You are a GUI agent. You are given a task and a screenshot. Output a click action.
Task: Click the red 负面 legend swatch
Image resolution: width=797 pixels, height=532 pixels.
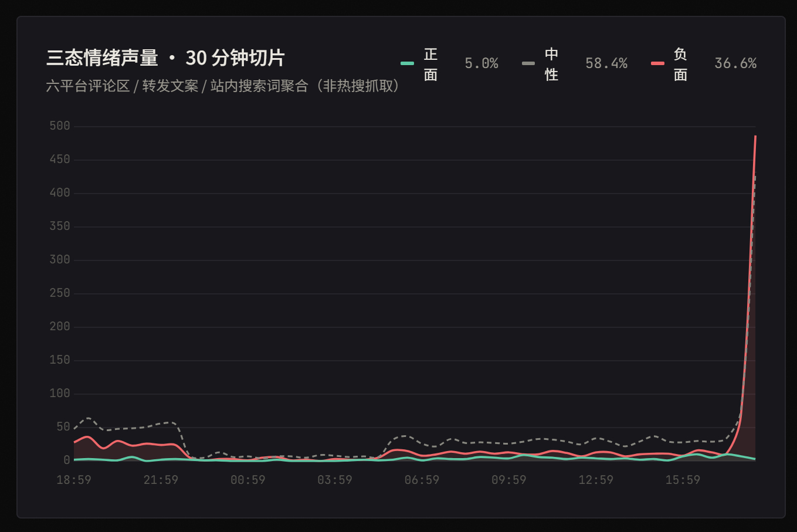click(657, 63)
